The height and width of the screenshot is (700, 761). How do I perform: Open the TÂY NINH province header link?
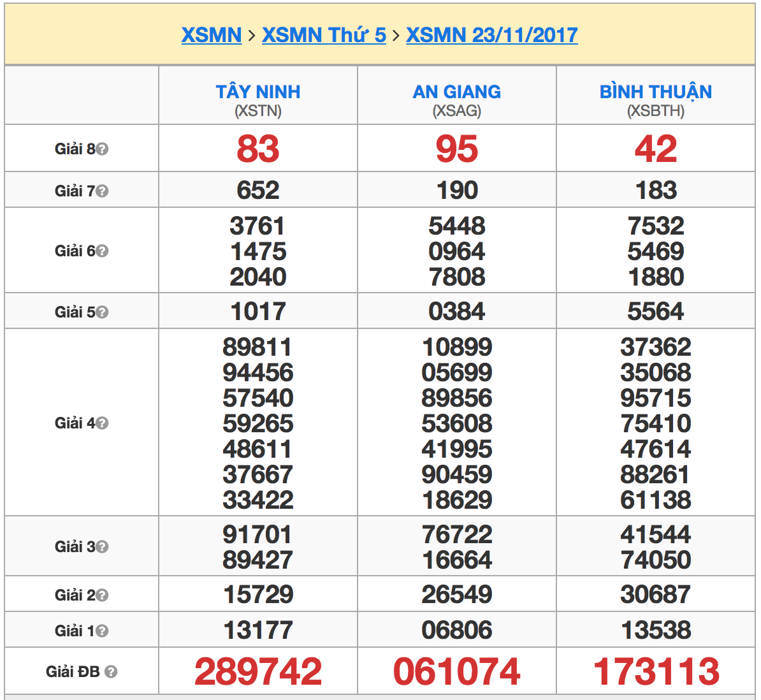[x=258, y=92]
